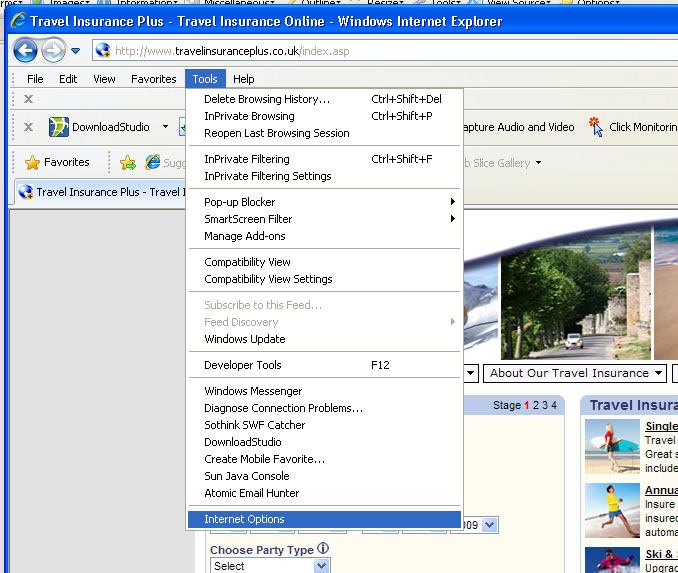The image size is (678, 573).
Task: Open the File menu
Action: pyautogui.click(x=35, y=79)
